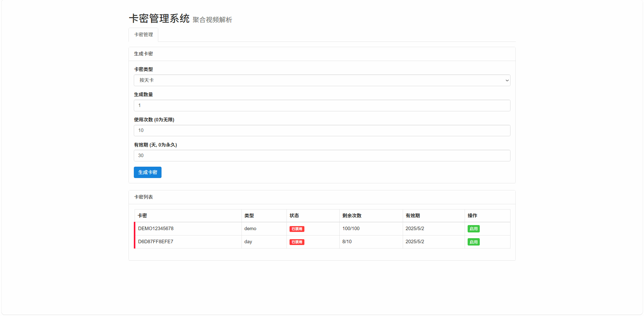Click the 生成卡密 section header
Screen dimensions: 644x316
[x=143, y=53]
